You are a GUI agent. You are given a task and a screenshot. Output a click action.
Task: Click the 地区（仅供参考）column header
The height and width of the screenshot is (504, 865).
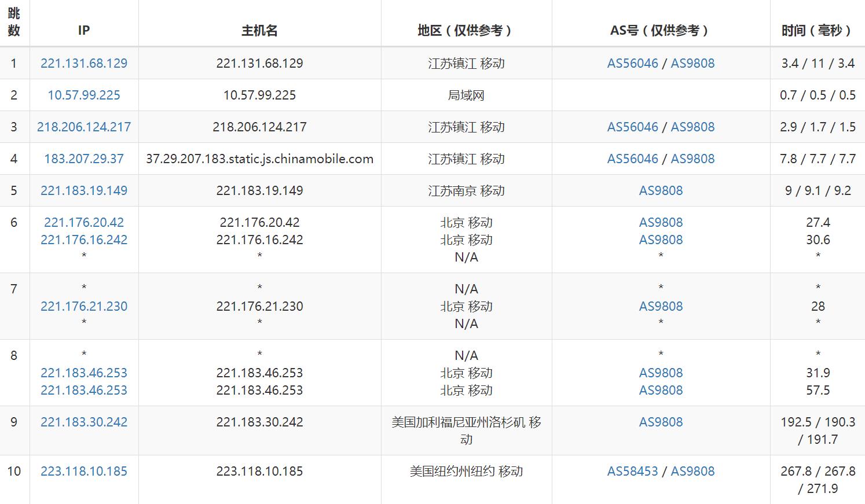(466, 31)
